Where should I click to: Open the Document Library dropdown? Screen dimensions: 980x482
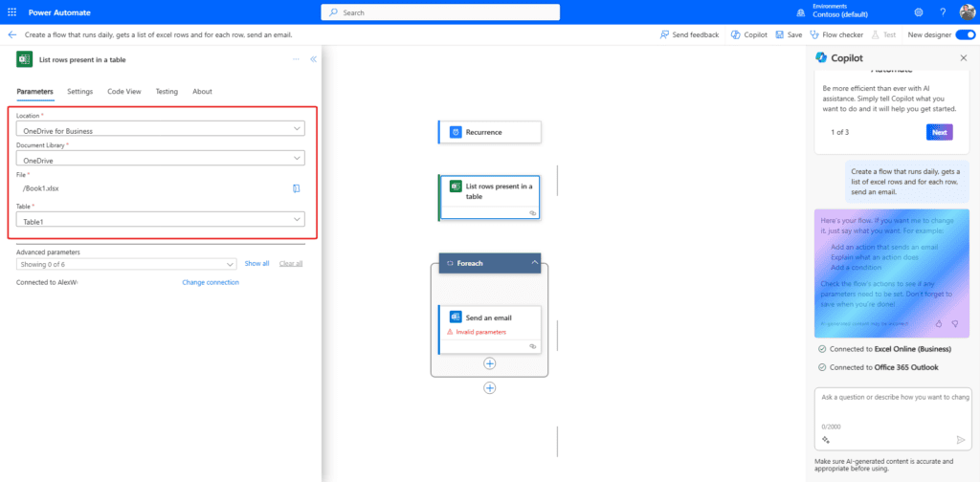[298, 160]
